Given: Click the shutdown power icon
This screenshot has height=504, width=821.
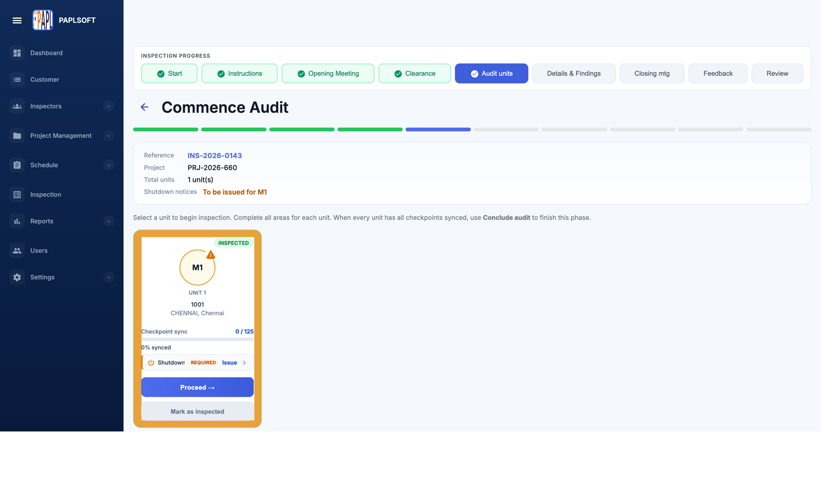Looking at the screenshot, I should coord(151,363).
